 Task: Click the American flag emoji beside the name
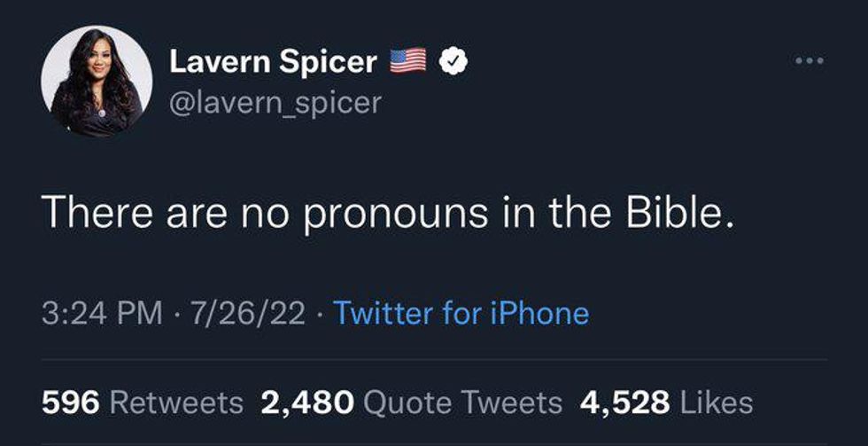[x=408, y=62]
